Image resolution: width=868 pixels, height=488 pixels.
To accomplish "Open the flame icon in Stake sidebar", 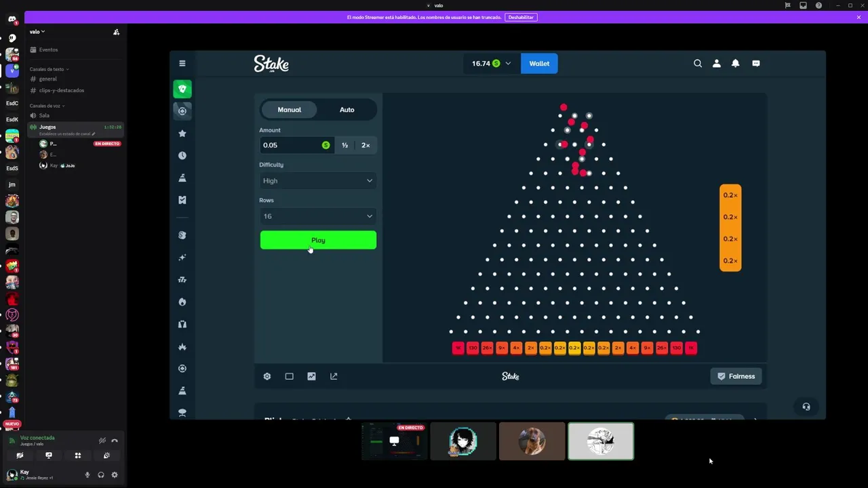I will pos(182,302).
